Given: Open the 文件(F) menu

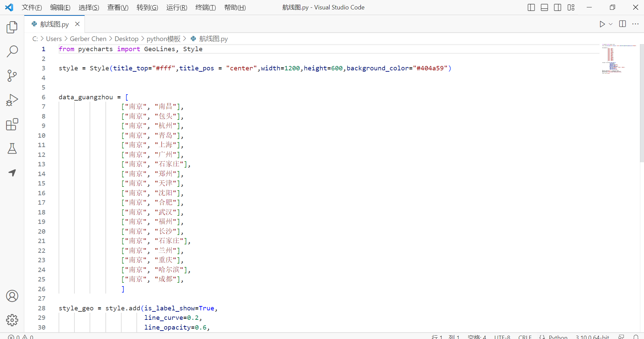Looking at the screenshot, I should click(32, 7).
